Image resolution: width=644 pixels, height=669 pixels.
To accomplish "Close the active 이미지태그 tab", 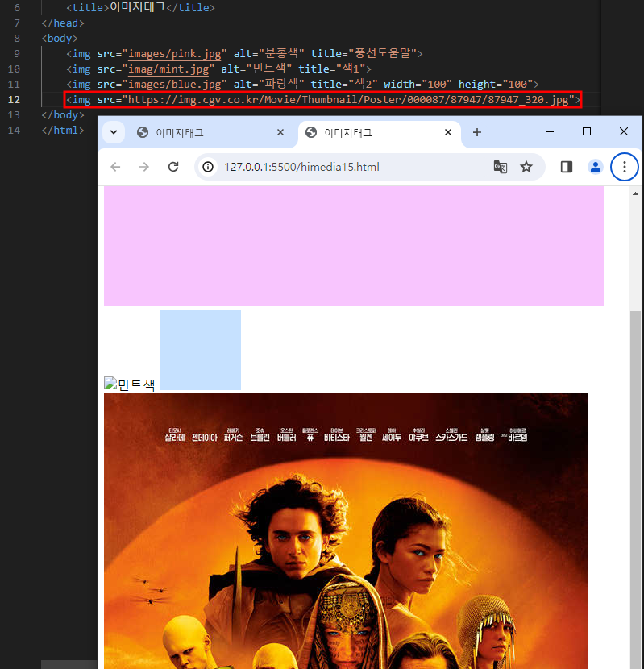I will (448, 132).
